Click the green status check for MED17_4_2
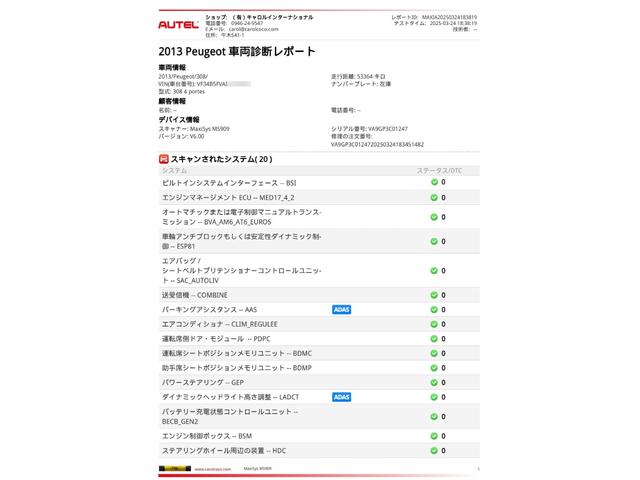 pos(434,198)
